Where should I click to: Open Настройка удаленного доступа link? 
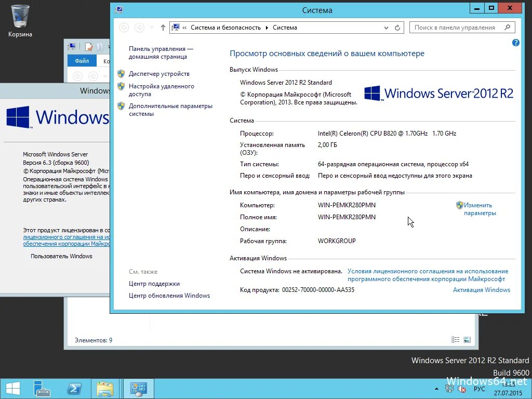(x=162, y=90)
